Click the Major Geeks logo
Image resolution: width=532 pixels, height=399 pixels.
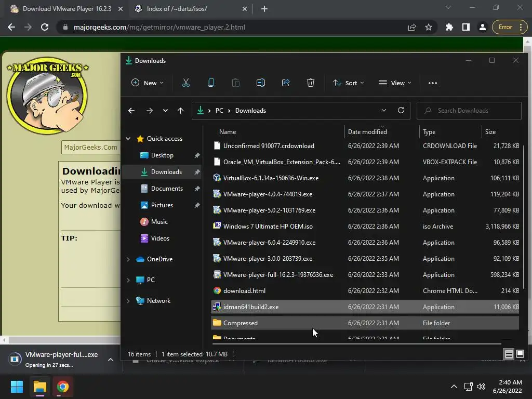coord(47,96)
